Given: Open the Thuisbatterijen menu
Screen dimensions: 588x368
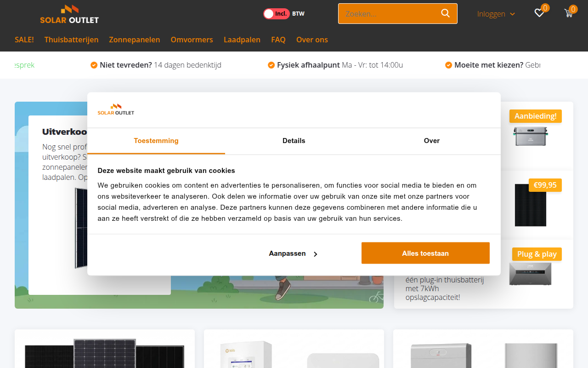Looking at the screenshot, I should tap(71, 40).
